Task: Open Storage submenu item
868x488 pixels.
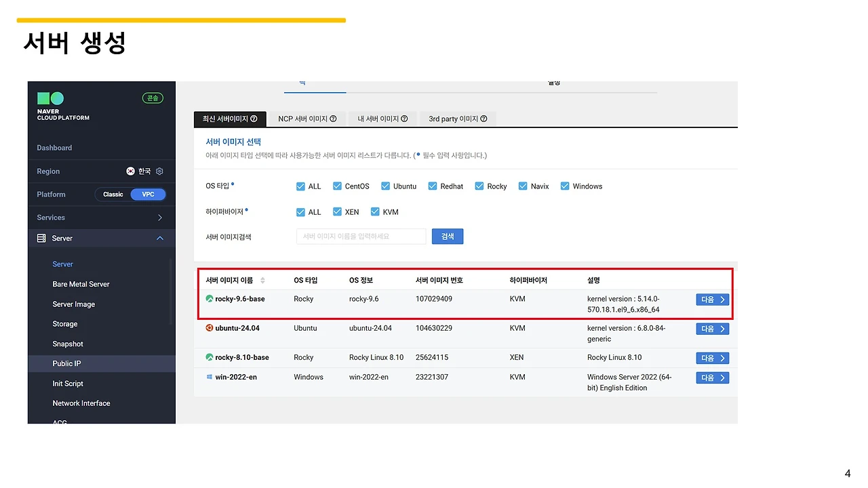Action: point(65,324)
